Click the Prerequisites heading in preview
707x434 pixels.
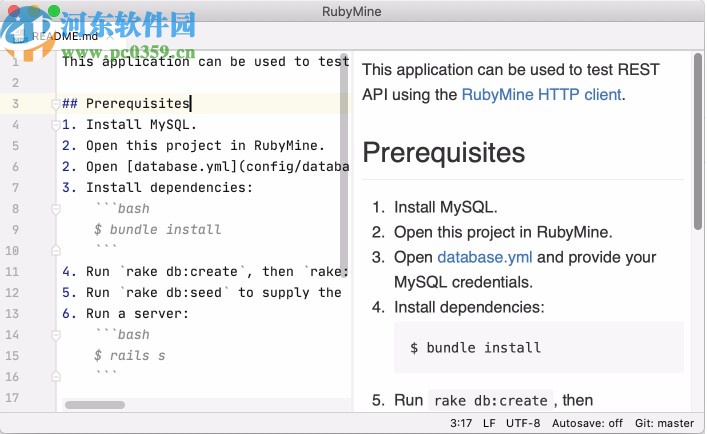(444, 152)
